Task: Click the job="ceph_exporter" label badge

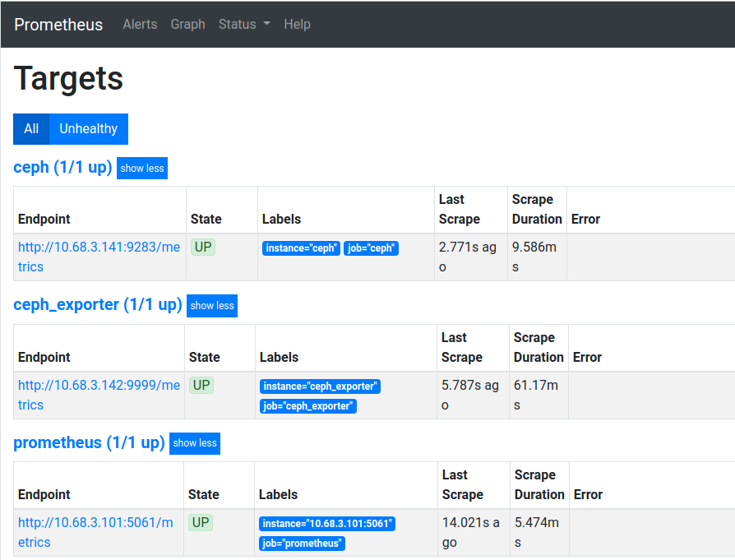Action: pyautogui.click(x=308, y=406)
